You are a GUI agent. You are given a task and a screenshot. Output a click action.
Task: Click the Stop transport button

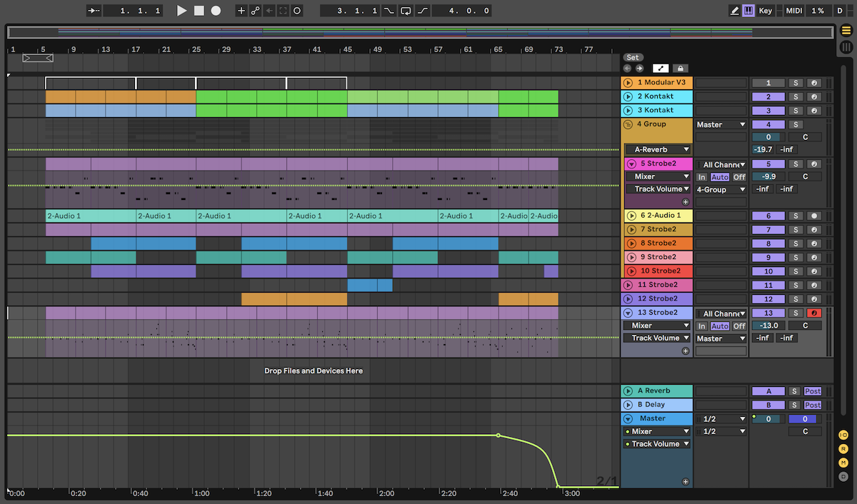coord(199,11)
